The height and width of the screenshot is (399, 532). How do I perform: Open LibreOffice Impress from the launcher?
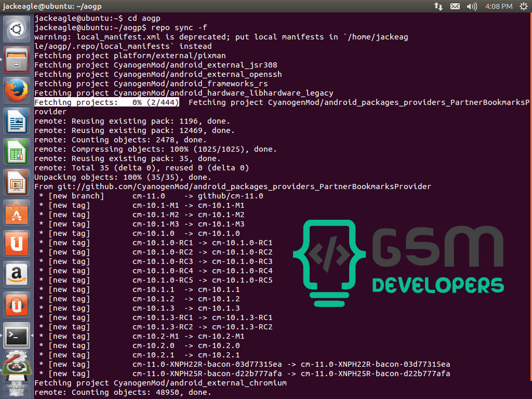(16, 182)
